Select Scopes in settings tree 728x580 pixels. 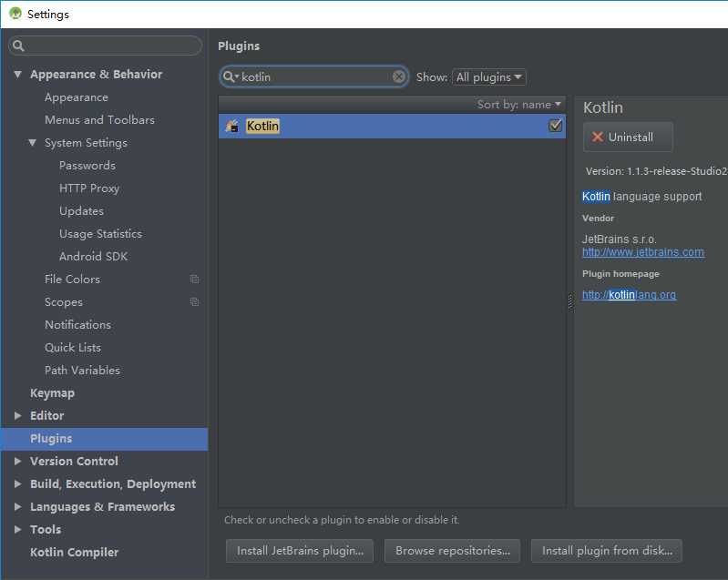63,302
